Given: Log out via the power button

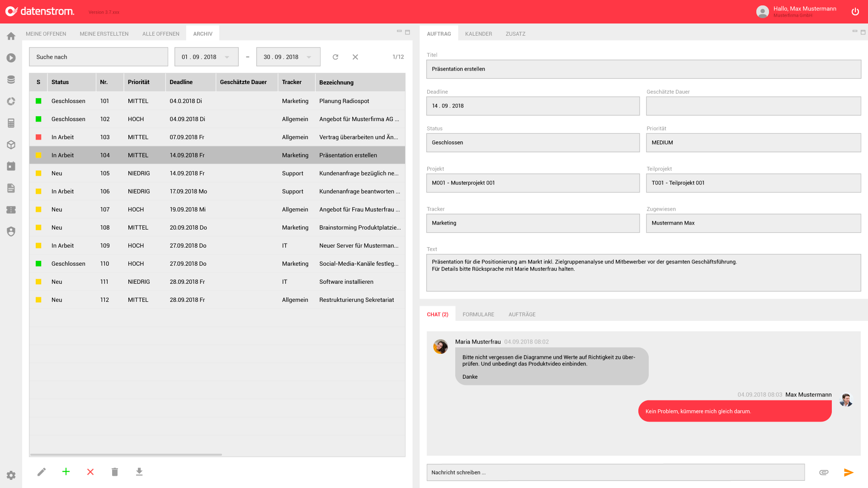Looking at the screenshot, I should (855, 12).
